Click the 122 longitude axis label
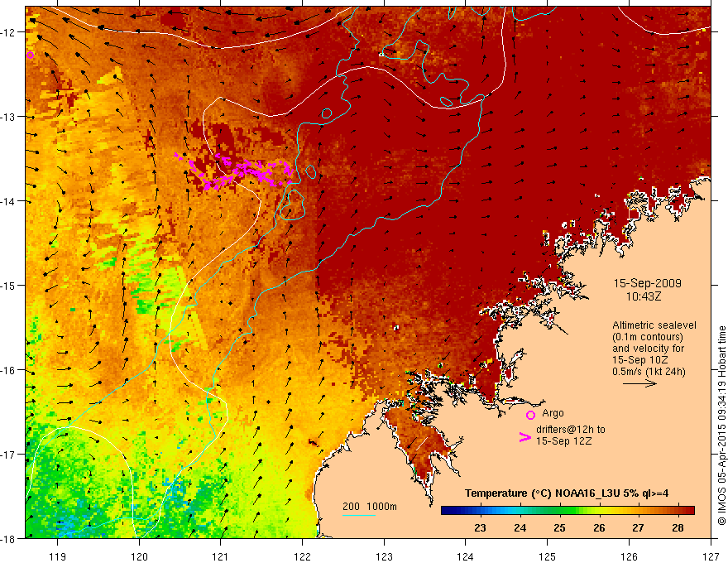Screen dimensions: 728x563 click(302, 556)
